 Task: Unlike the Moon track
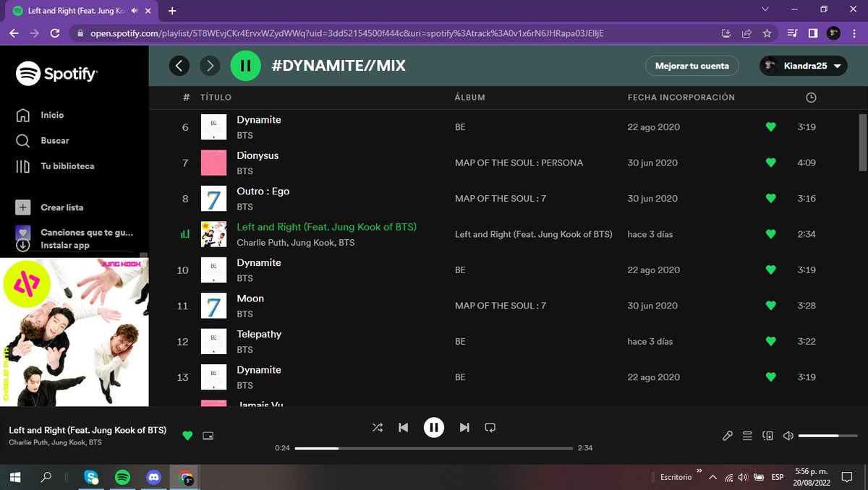(770, 306)
